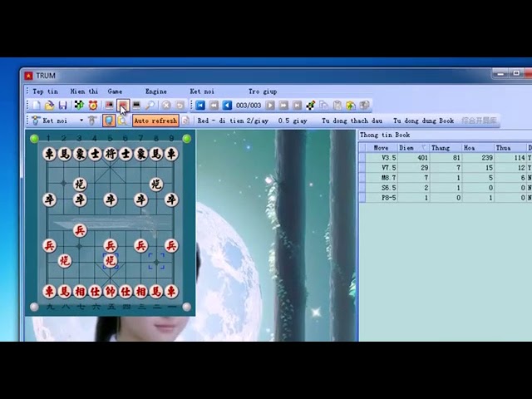Click the red computer icon under cursor

click(123, 106)
